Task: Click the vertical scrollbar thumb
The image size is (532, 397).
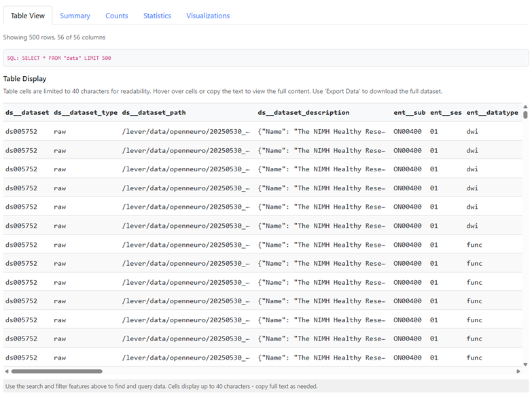Action: 525,115
